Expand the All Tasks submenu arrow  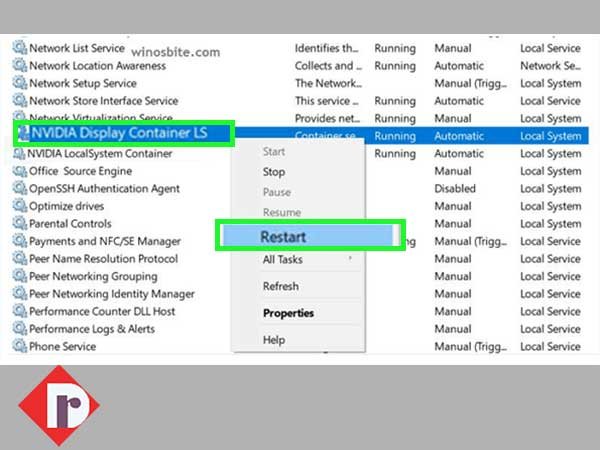tap(350, 259)
